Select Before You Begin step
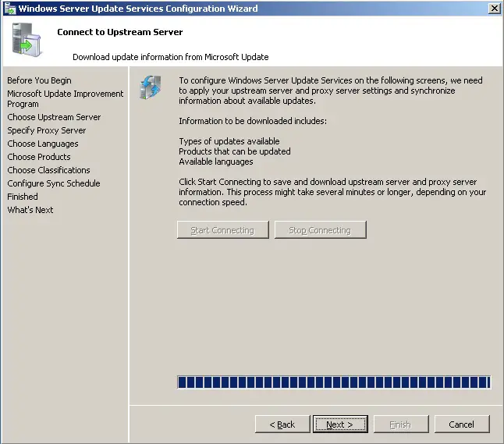 pos(39,80)
